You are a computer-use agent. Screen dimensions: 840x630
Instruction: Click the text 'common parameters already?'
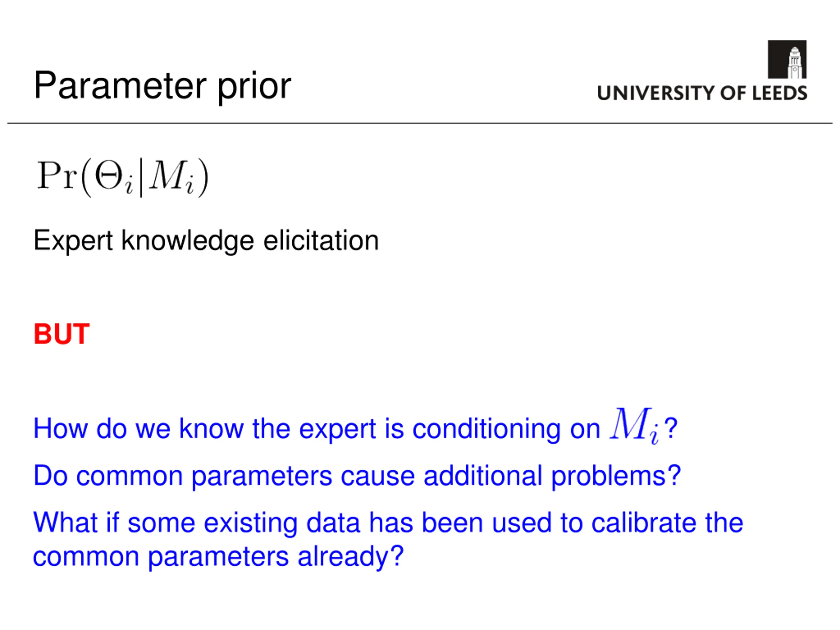click(x=218, y=557)
